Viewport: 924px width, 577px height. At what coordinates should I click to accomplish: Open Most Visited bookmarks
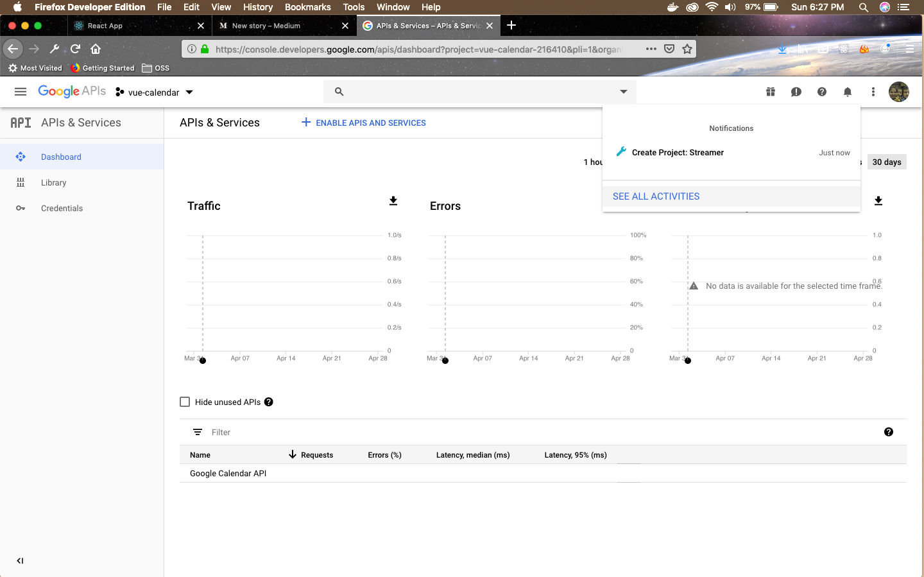click(x=35, y=68)
